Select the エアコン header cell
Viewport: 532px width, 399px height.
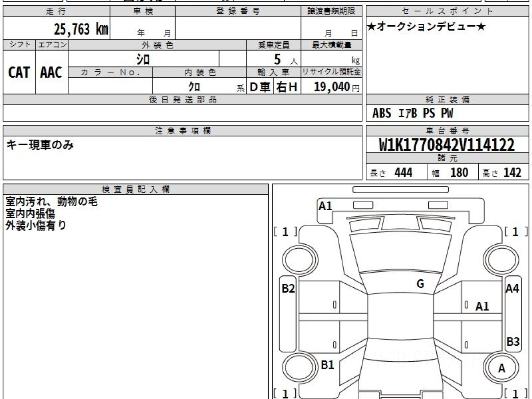point(52,45)
